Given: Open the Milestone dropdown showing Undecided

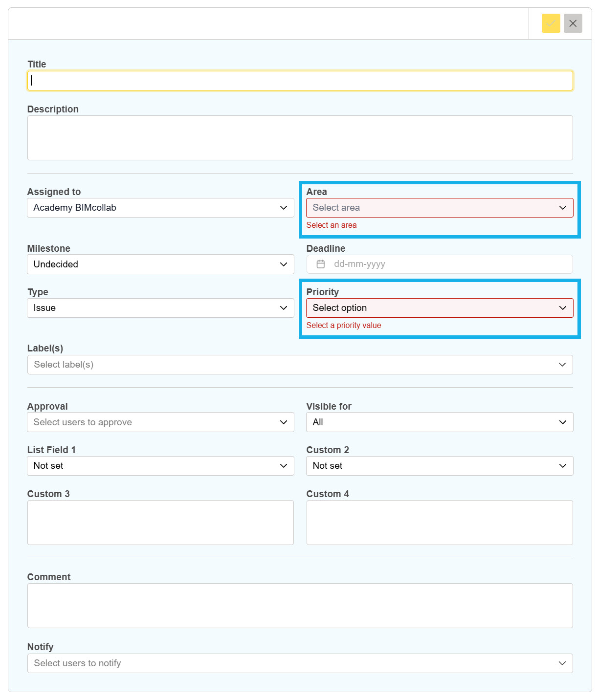Looking at the screenshot, I should point(160,264).
